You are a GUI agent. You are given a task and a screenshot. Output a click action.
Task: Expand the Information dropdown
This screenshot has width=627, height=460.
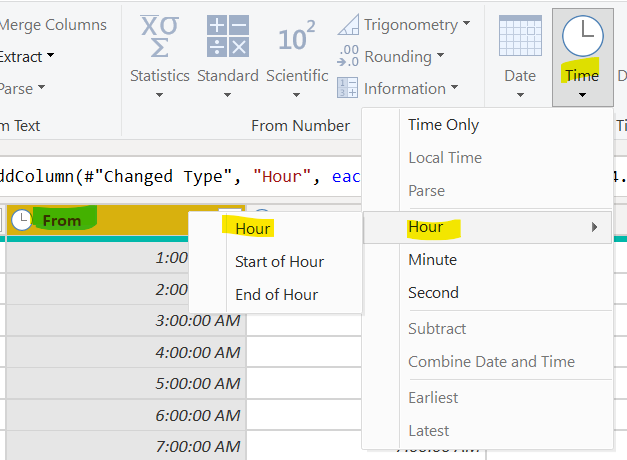point(454,87)
